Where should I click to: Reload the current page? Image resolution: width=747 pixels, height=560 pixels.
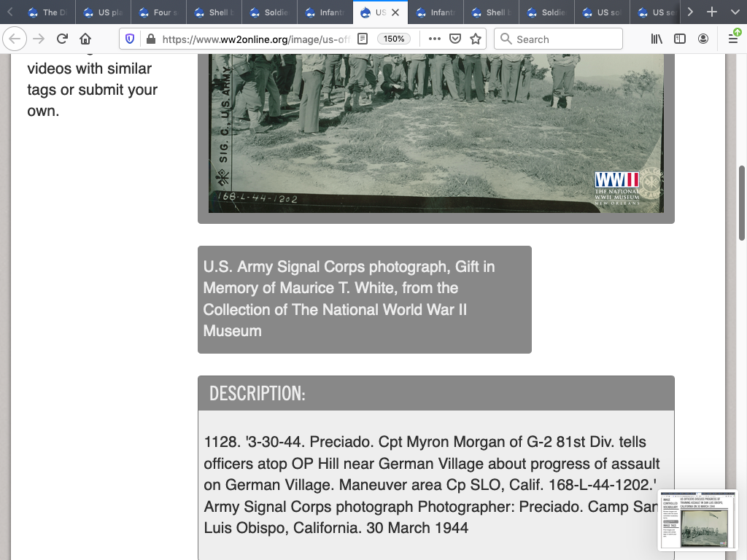(x=62, y=39)
